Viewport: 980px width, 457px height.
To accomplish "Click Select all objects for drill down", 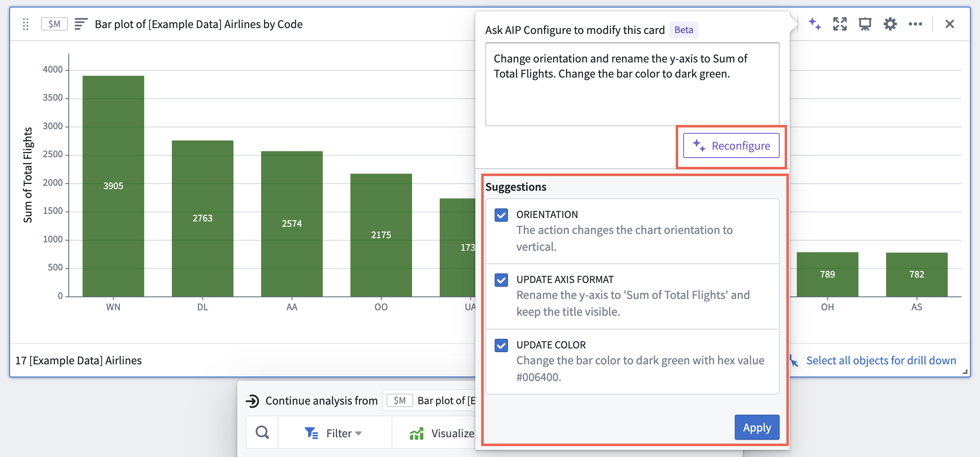I will (x=881, y=361).
